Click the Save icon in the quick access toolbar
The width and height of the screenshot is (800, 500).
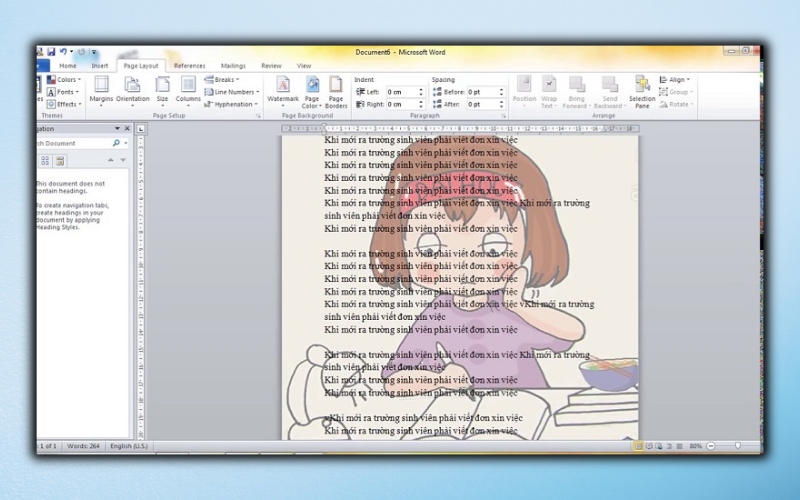pos(51,52)
